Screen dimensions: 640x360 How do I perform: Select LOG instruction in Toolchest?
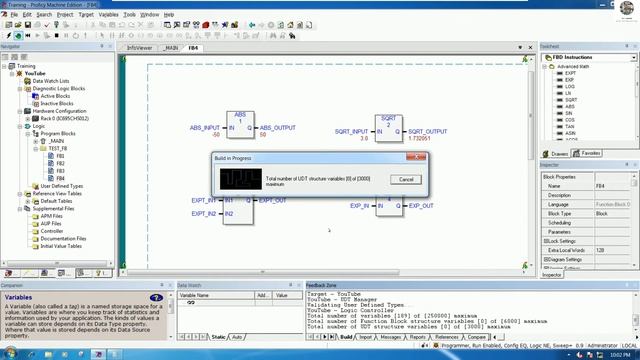point(570,87)
